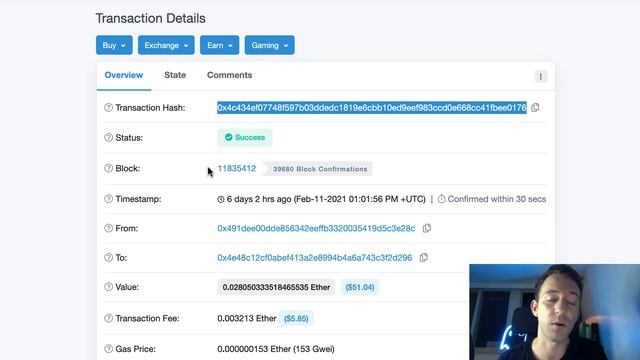Open the Exchange dropdown
Viewport: 640px width, 360px height.
pos(166,45)
